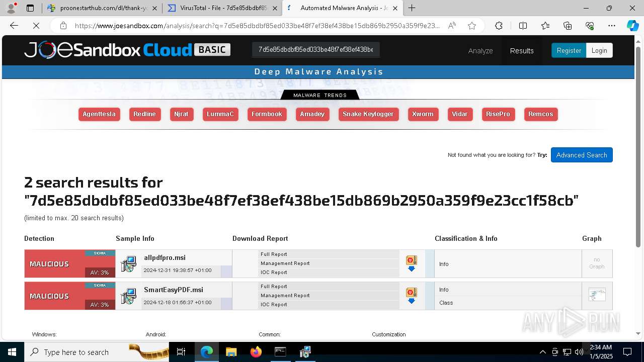The width and height of the screenshot is (644, 362).
Task: Open the Analyze menu item
Action: 480,51
